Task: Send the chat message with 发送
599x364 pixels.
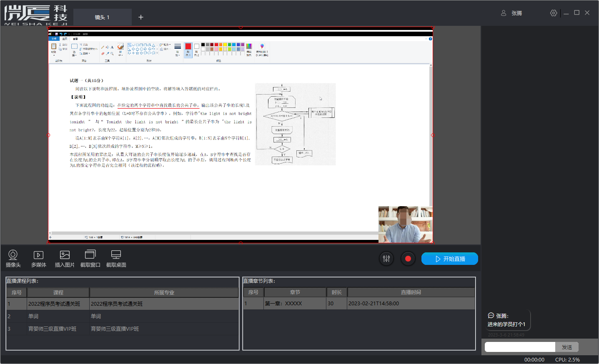Action: coord(566,347)
